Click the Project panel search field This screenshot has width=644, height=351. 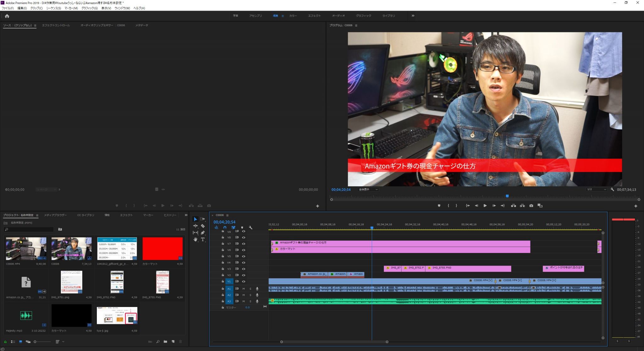tap(29, 229)
